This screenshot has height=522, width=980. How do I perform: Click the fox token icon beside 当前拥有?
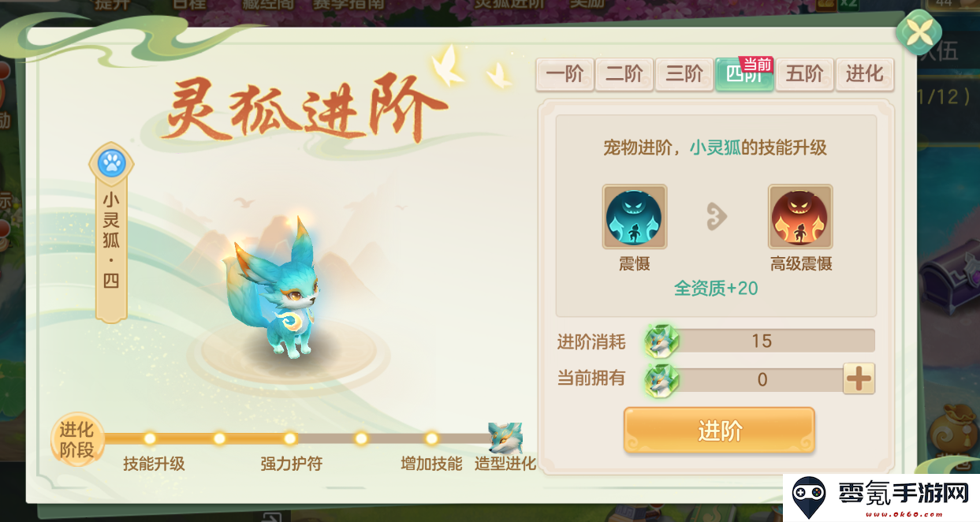(x=661, y=379)
